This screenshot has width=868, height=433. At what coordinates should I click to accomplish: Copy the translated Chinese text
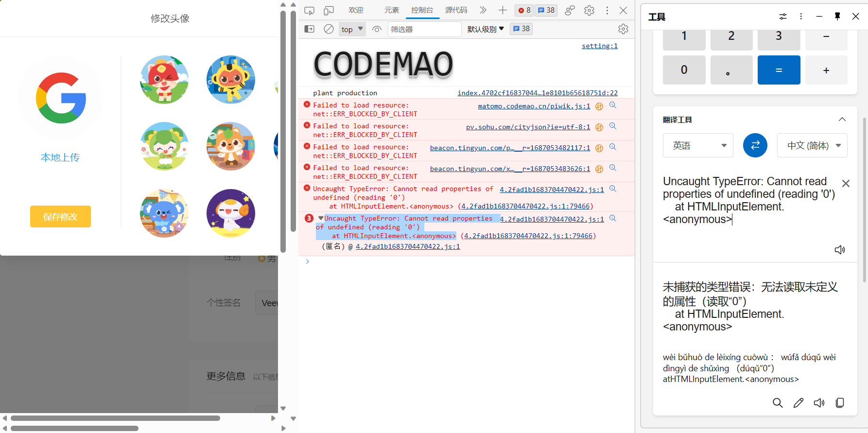coord(840,403)
